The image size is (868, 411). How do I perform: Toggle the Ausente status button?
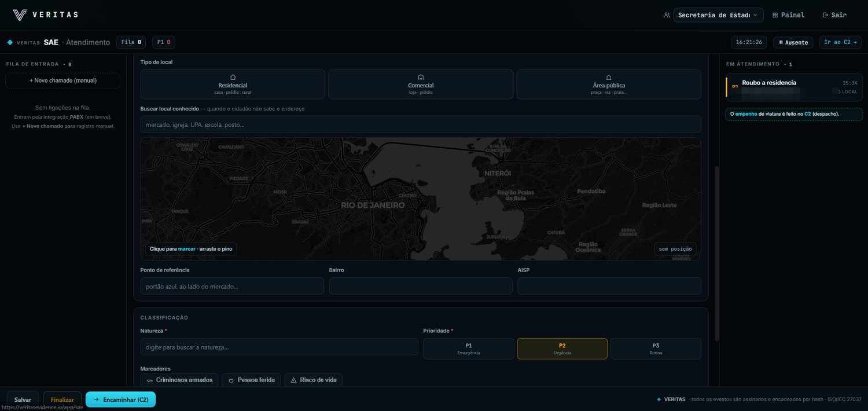pos(793,42)
